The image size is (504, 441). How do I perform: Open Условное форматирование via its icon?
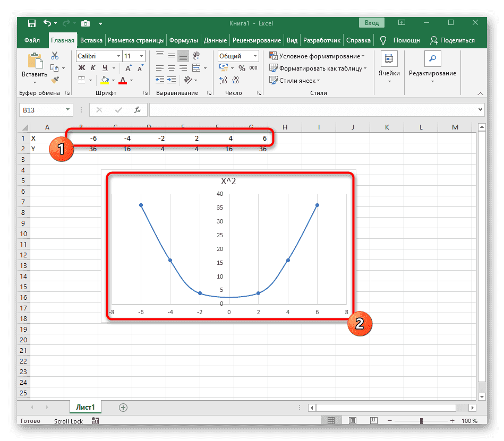pyautogui.click(x=274, y=56)
